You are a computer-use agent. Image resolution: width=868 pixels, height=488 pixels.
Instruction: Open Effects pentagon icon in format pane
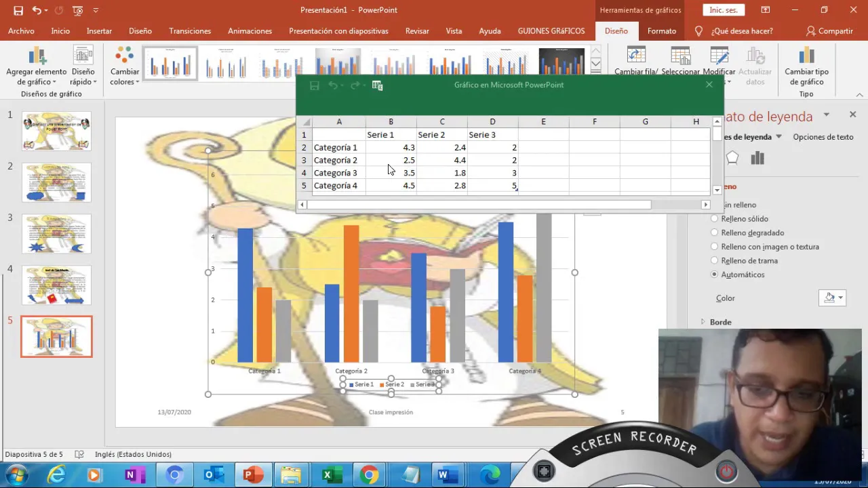click(x=732, y=159)
